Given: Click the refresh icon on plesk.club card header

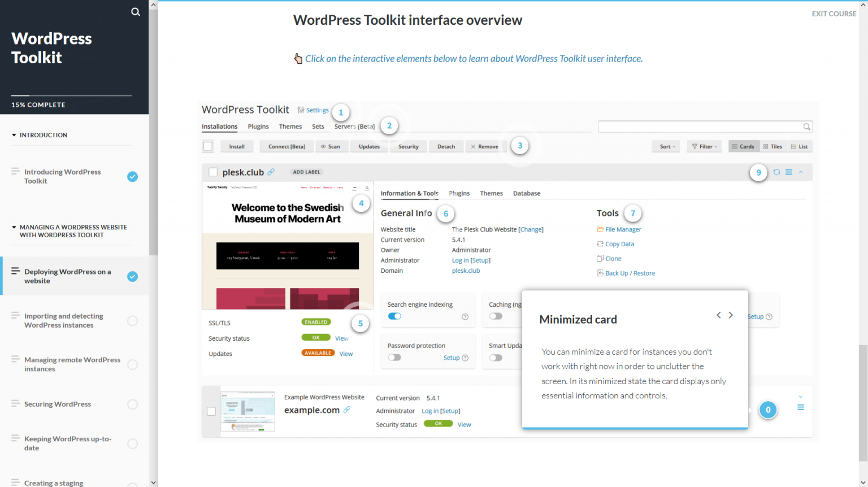Looking at the screenshot, I should coord(776,172).
